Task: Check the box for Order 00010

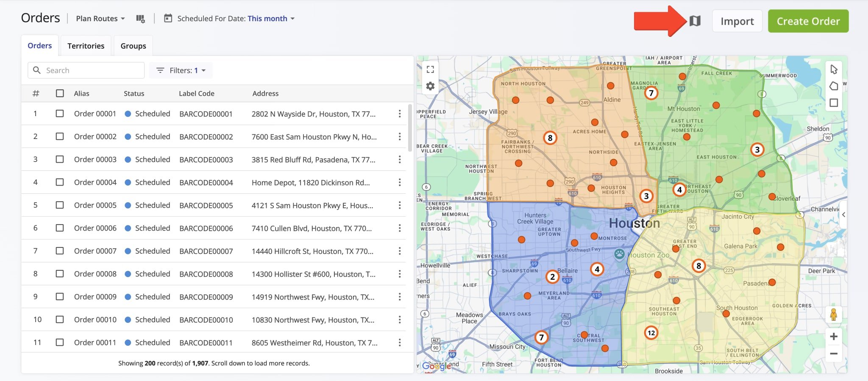Action: (x=60, y=320)
